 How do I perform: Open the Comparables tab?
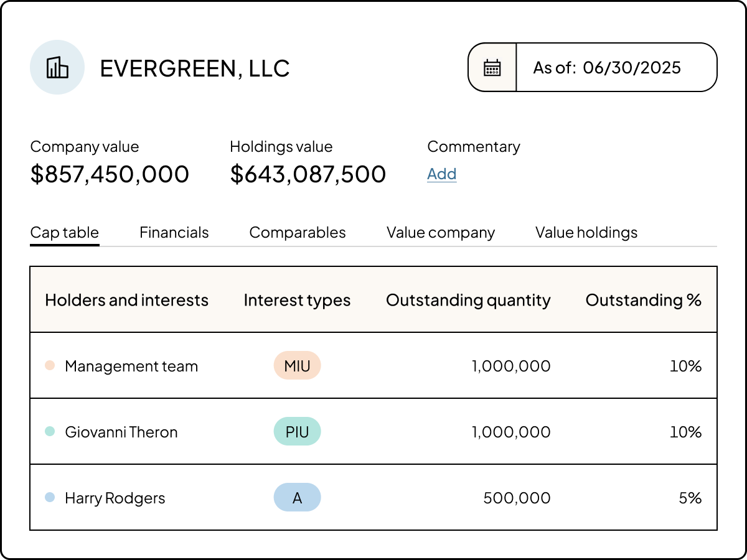point(298,232)
